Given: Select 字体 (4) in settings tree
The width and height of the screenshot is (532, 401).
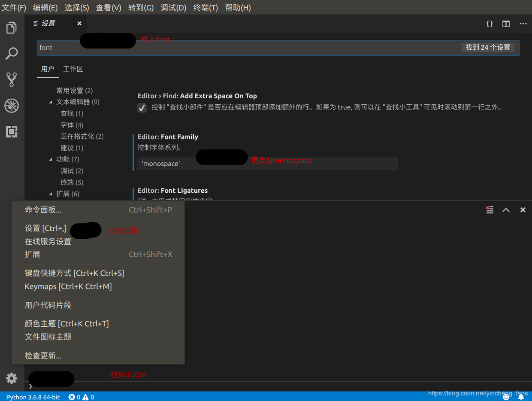Looking at the screenshot, I should click(72, 125).
